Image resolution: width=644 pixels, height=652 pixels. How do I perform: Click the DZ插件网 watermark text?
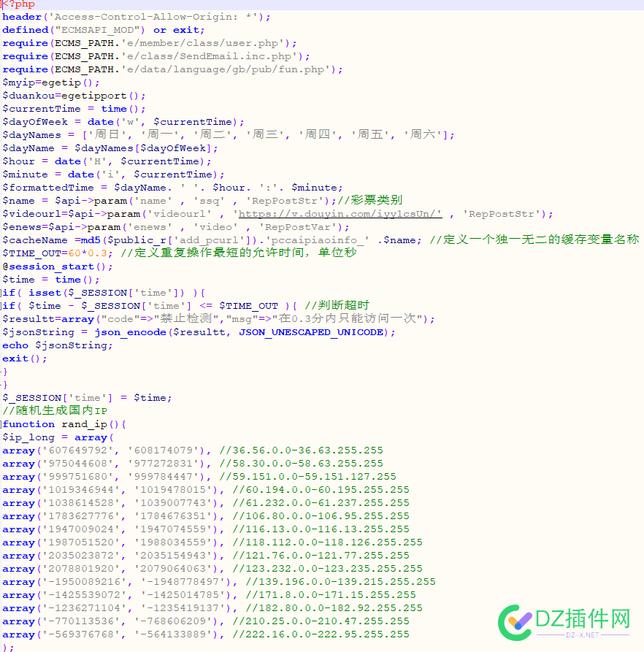tap(583, 618)
